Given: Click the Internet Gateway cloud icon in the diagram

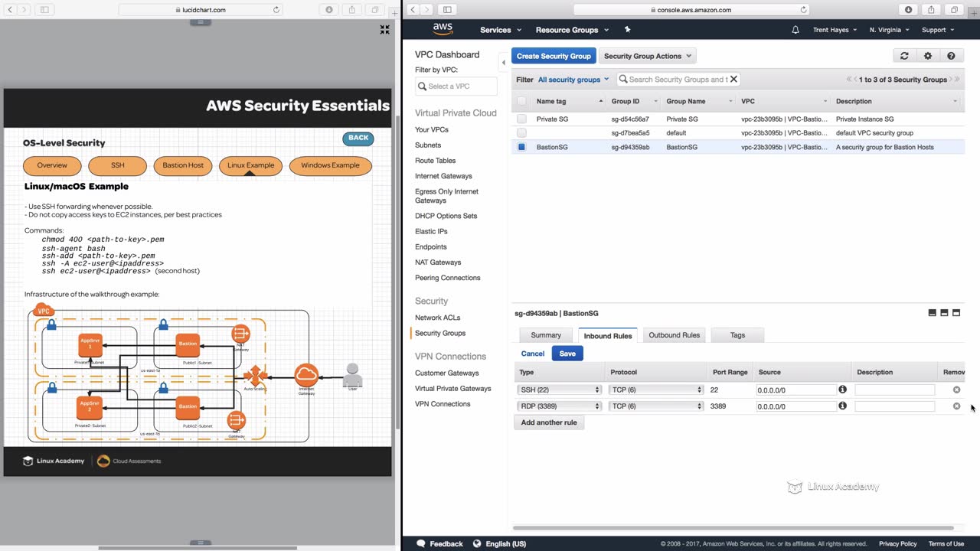Looking at the screenshot, I should coord(306,376).
